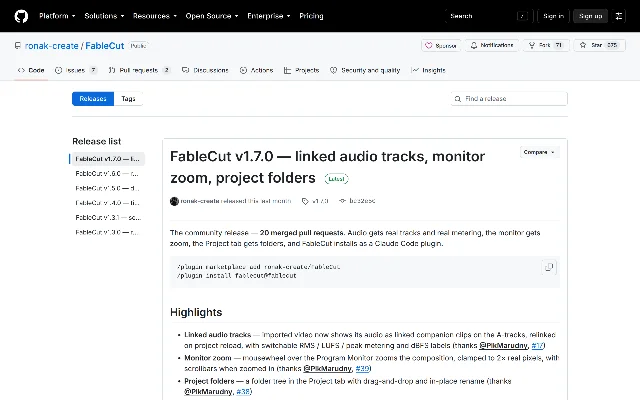Screen dimensions: 640x400
Task: Open PikMarudny mention in Monitor zoom item
Action: tap(327, 369)
